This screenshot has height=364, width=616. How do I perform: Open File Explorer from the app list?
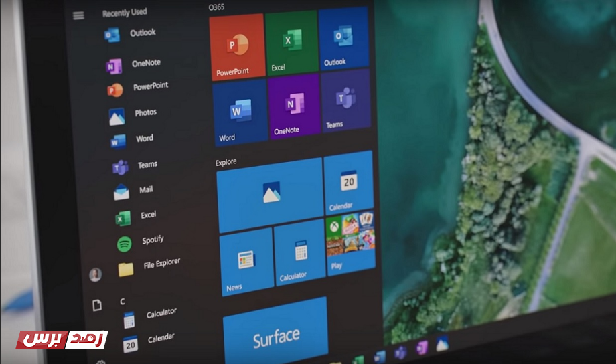click(149, 266)
